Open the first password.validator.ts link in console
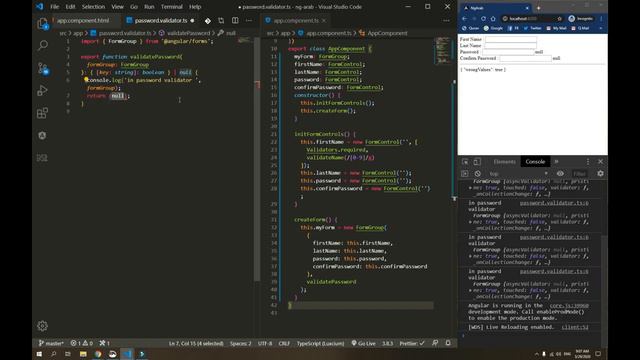Image resolution: width=640 pixels, height=360 pixels. click(x=554, y=202)
